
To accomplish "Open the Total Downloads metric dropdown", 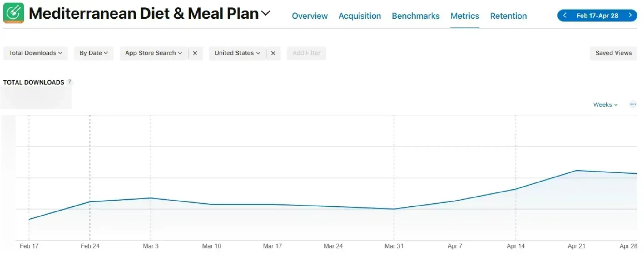I will point(35,53).
